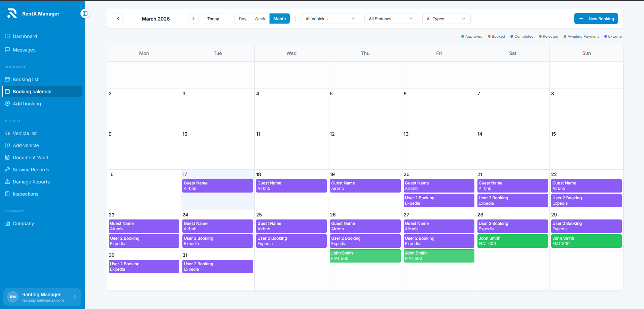Screen dimensions: 644x309
Task: Click the Today button
Action: point(213,19)
